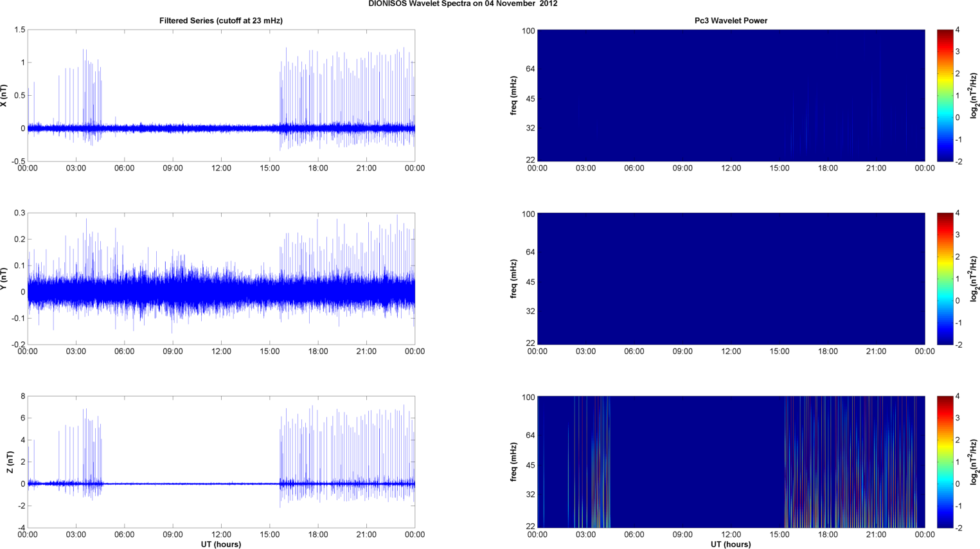Click '09:00' tick under top wavelet plot
The image size is (980, 549).
(x=682, y=168)
